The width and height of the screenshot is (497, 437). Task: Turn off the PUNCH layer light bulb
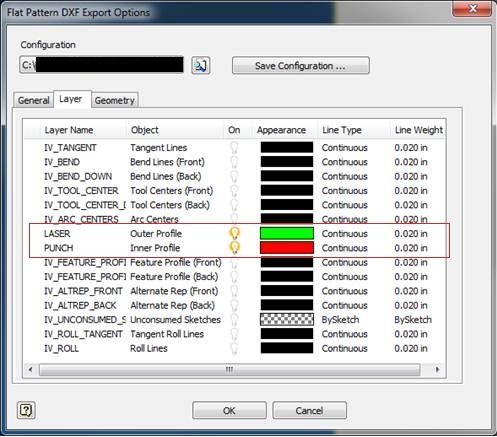234,248
